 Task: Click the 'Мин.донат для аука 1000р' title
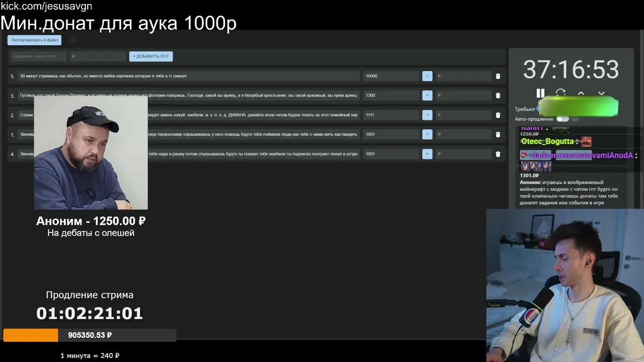tap(118, 23)
